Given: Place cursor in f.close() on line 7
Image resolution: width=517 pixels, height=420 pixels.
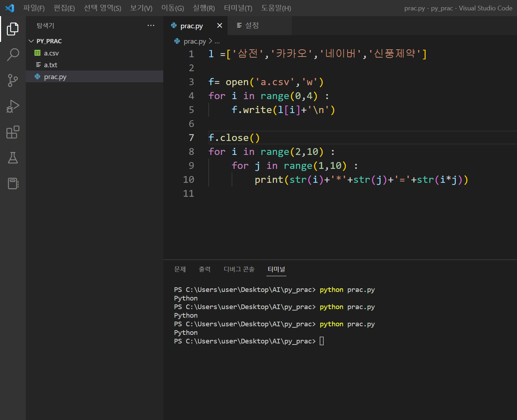Looking at the screenshot, I should [234, 138].
